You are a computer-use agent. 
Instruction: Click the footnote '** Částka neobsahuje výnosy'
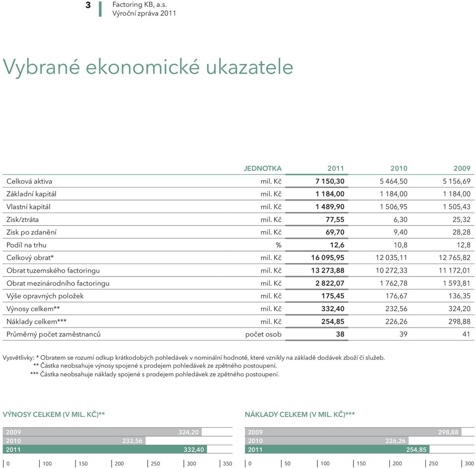[155, 366]
